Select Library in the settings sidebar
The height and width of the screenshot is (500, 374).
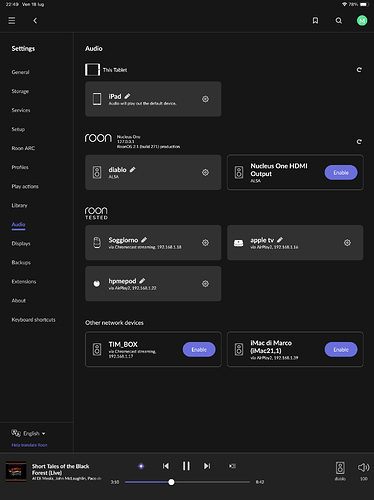tap(20, 205)
